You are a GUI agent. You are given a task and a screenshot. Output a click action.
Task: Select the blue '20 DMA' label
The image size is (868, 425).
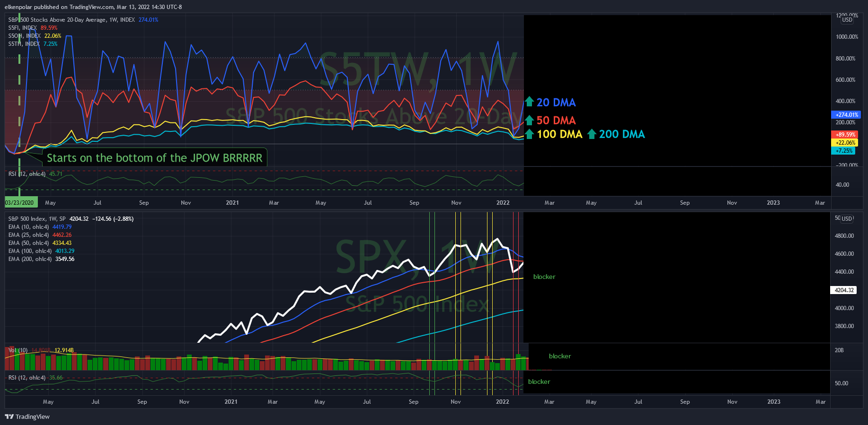(x=556, y=102)
